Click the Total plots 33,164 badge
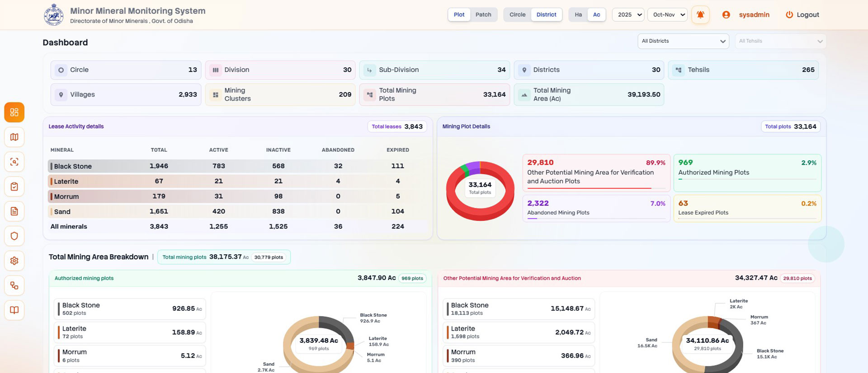The width and height of the screenshot is (868, 373). point(791,126)
